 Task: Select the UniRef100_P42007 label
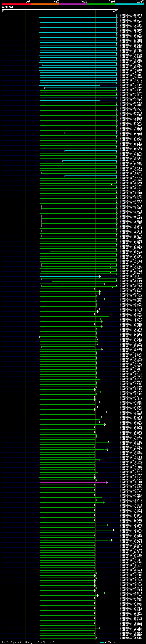pyautogui.click(x=131, y=434)
